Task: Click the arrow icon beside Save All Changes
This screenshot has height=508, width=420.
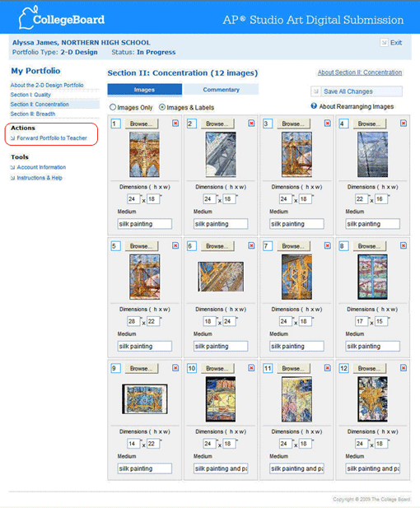Action: point(316,91)
